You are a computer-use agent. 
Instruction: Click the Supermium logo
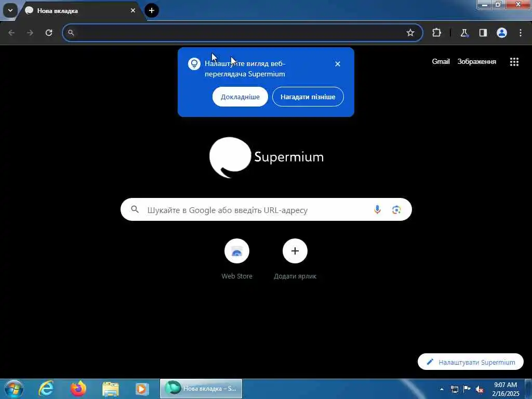[267, 157]
